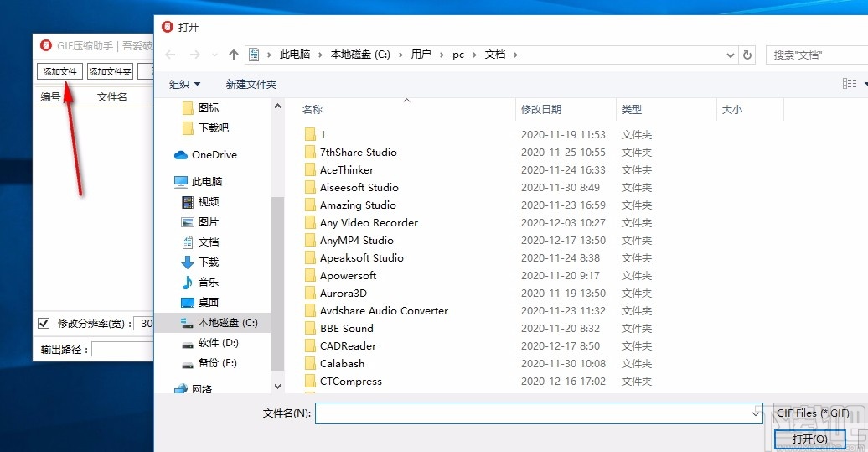Viewport: 868px width, 452px height.
Task: Expand chevron after 文档 in address bar
Action: (515, 55)
